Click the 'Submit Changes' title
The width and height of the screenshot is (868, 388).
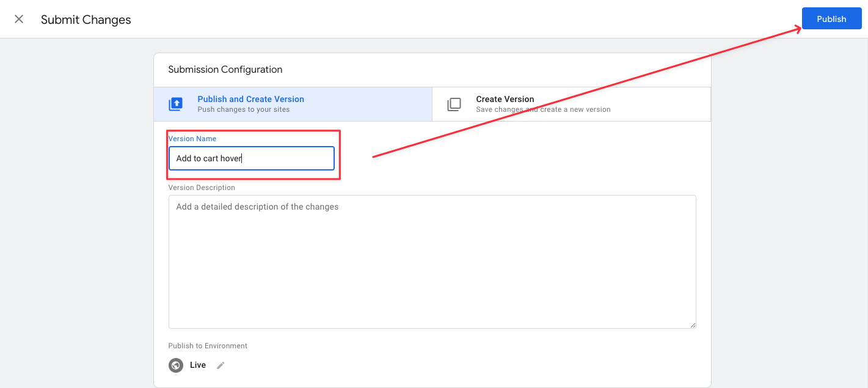[86, 20]
